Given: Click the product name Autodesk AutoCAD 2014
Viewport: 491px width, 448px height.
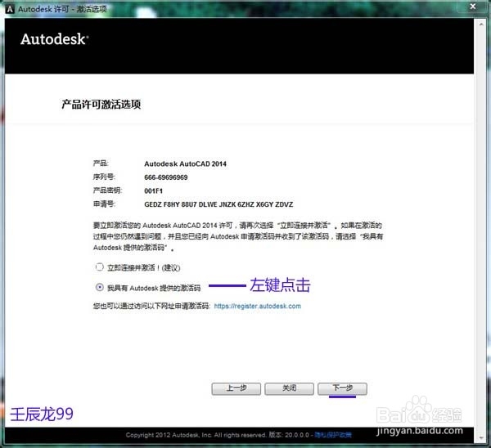Looking at the screenshot, I should [186, 164].
